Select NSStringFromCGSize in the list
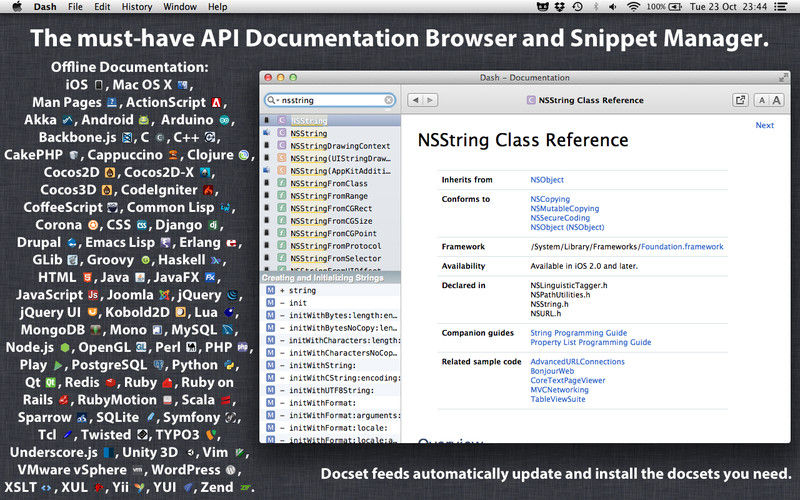This screenshot has width=800, height=500. 330,221
